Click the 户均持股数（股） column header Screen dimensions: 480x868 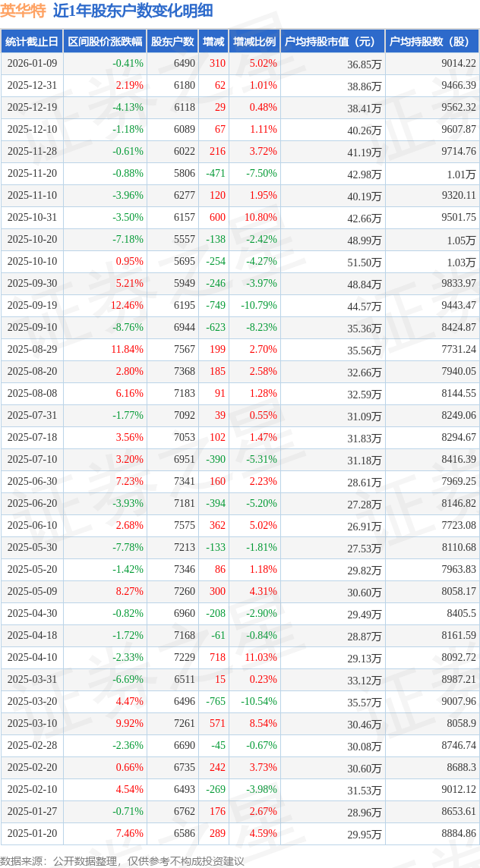(x=431, y=42)
